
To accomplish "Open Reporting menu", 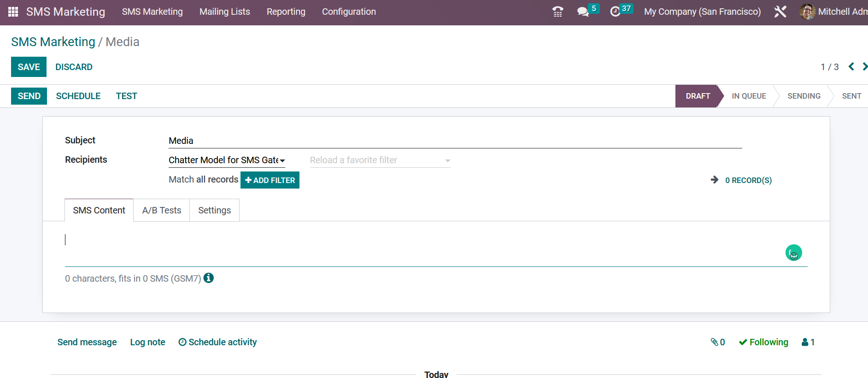I will 286,12.
